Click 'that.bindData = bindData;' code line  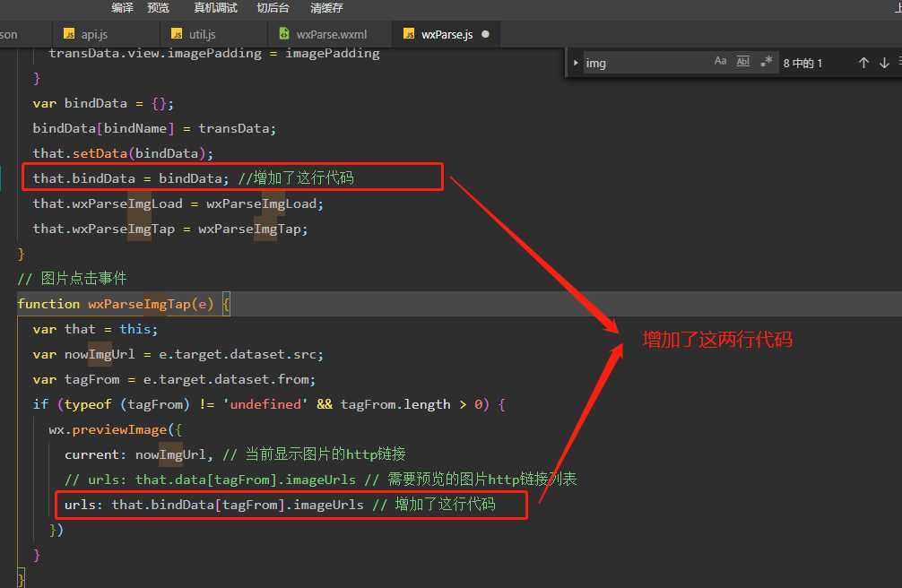[131, 178]
